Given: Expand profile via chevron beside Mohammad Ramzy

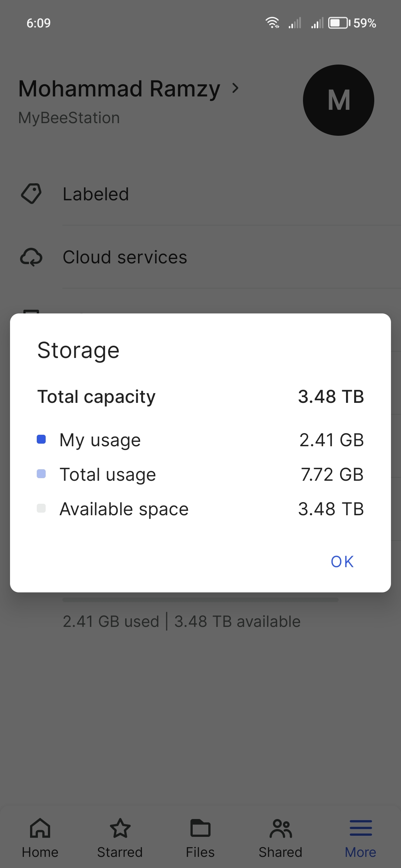Looking at the screenshot, I should tap(235, 88).
